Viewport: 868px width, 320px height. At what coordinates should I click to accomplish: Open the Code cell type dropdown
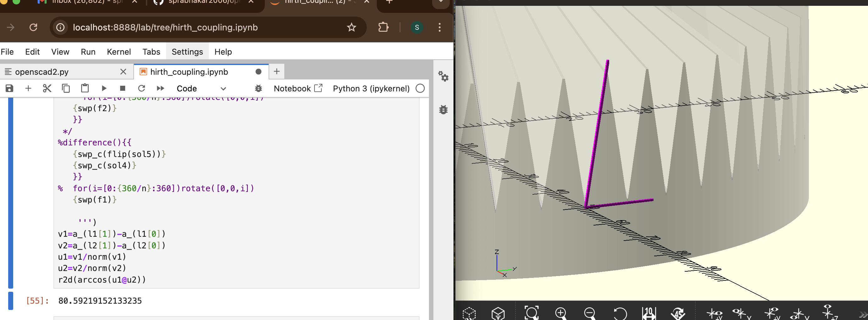201,89
